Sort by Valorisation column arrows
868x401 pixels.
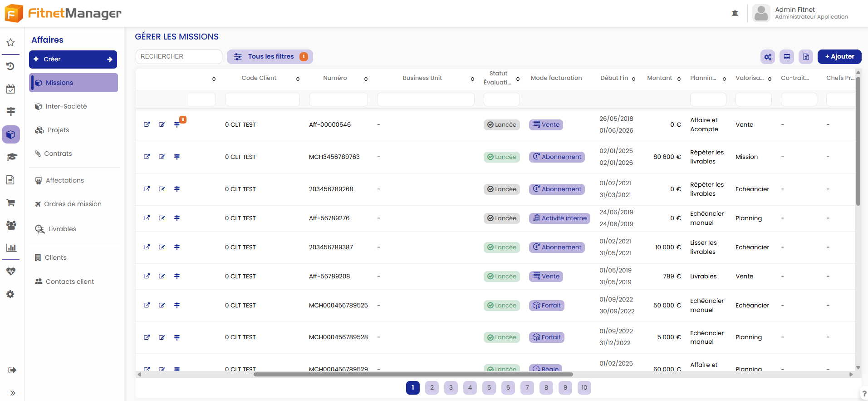point(770,79)
